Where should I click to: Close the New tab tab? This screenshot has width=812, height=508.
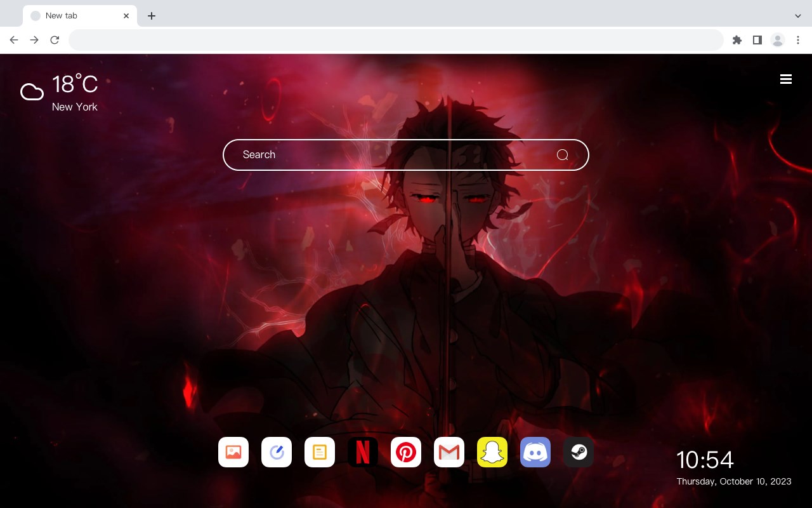[126, 16]
